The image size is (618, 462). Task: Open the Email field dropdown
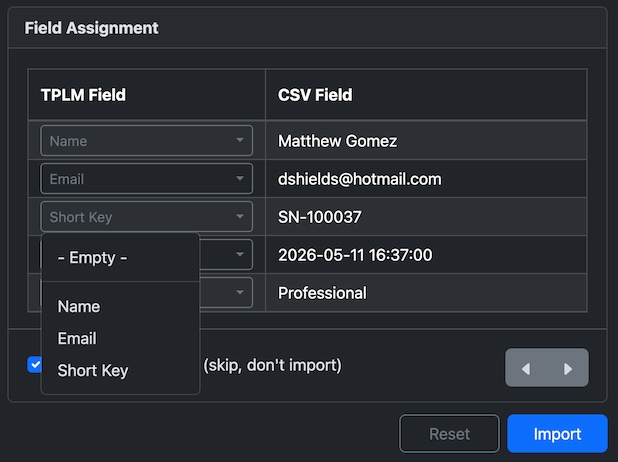point(146,179)
